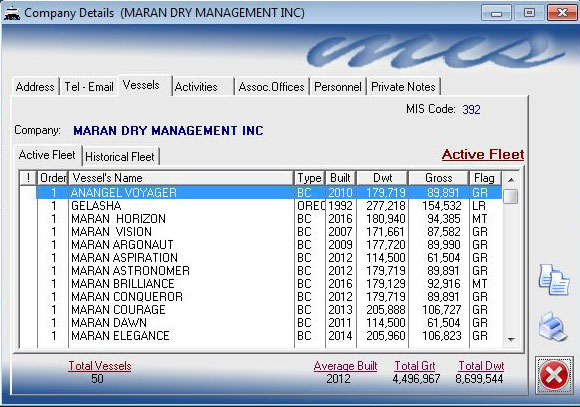Sort by the Built column header
The width and height of the screenshot is (580, 407).
340,178
